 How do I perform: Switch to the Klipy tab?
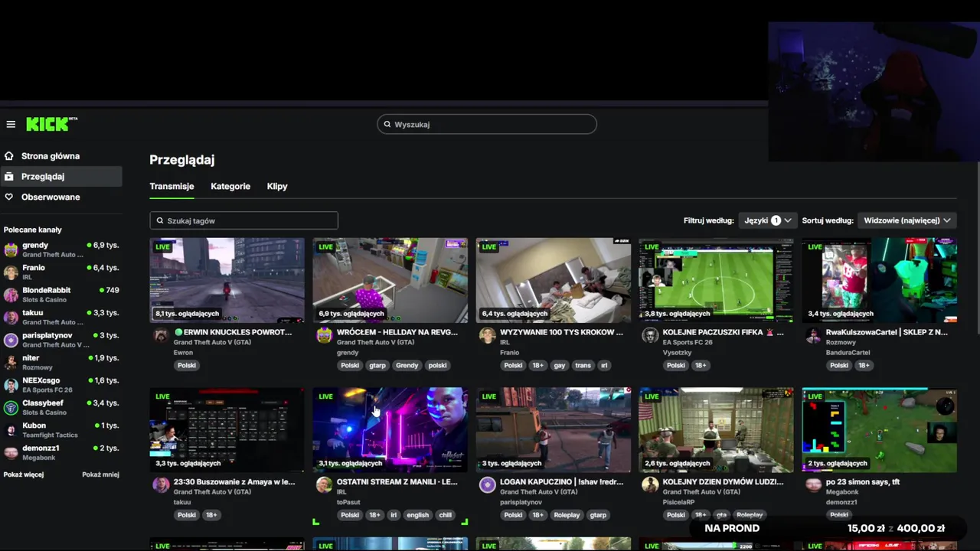pyautogui.click(x=277, y=186)
